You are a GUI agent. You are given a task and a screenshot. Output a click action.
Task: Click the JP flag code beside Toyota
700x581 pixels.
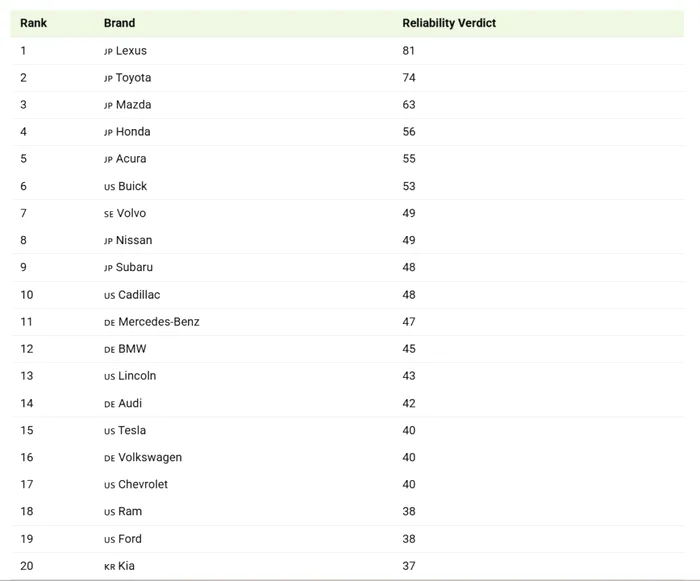(x=108, y=79)
